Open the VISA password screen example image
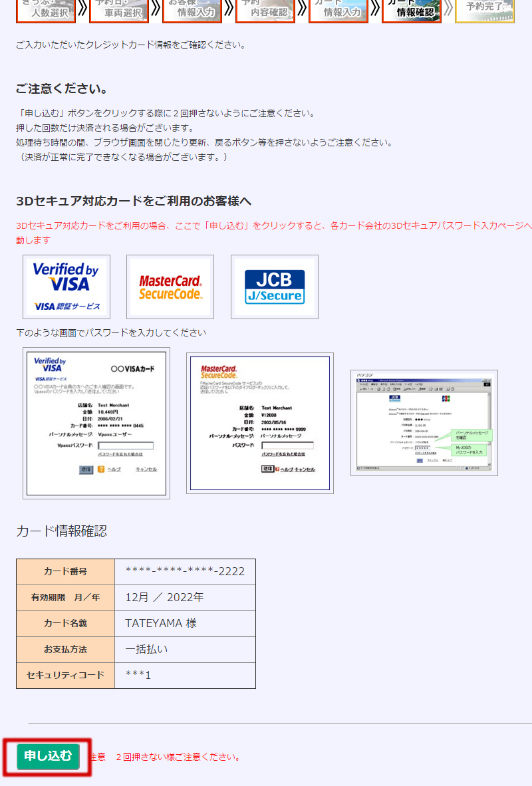The image size is (532, 786). click(96, 423)
